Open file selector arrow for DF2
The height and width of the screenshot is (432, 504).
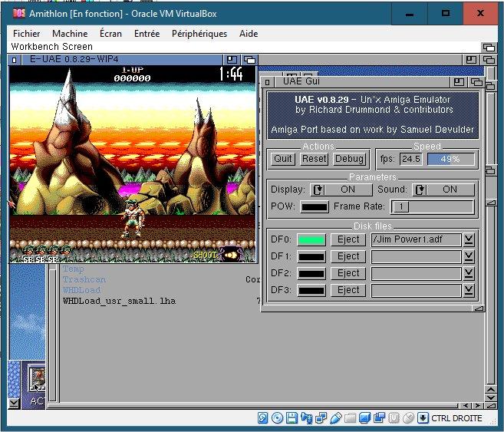[469, 273]
